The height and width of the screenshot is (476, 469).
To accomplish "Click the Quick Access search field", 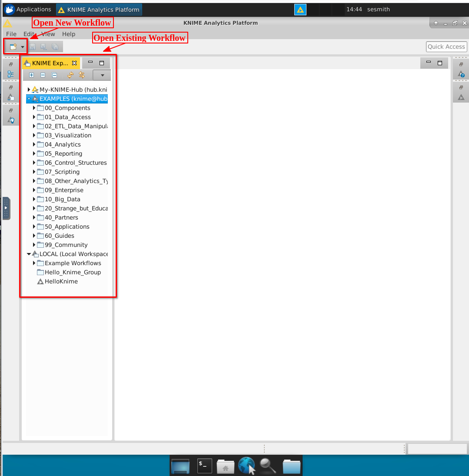I will (446, 47).
